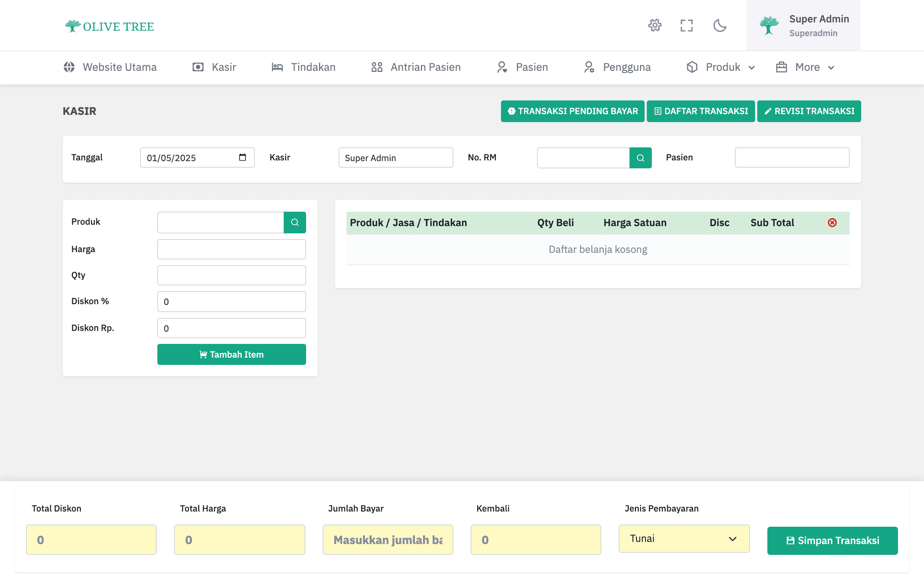Open the Kasir menu item
The image size is (924, 578).
click(214, 67)
